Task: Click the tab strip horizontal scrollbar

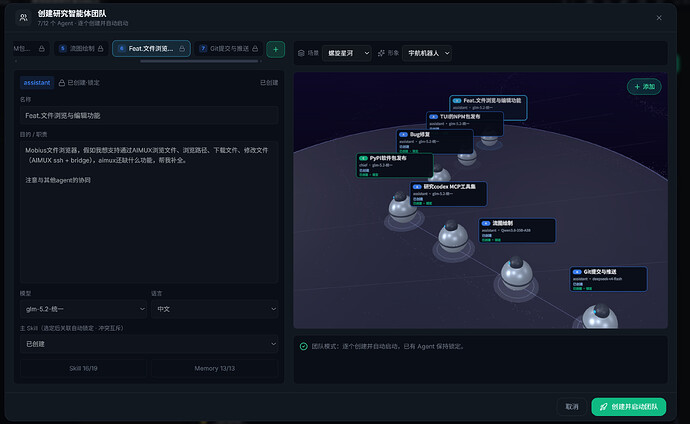Action: click(199, 61)
